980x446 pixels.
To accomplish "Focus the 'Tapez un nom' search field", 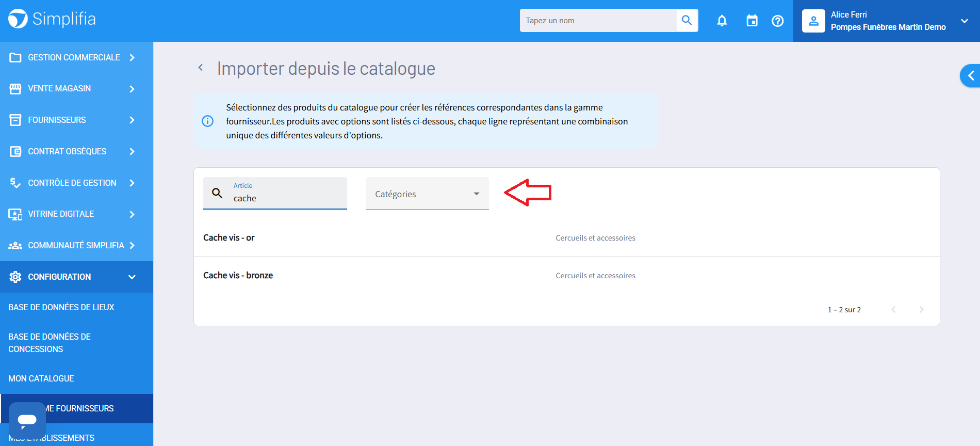I will [598, 21].
